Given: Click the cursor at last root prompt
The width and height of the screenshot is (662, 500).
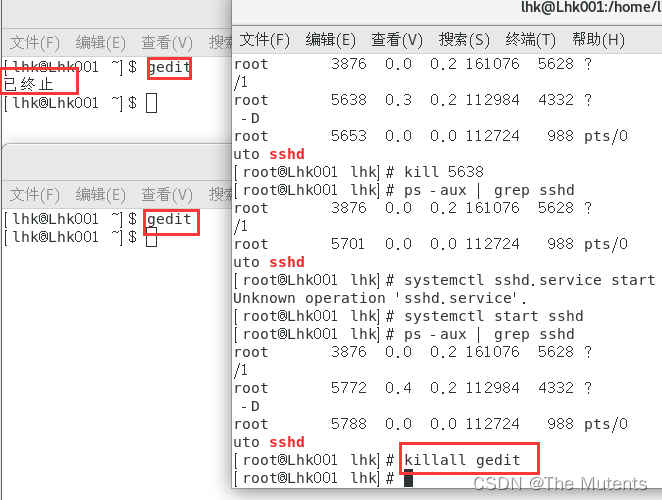Looking at the screenshot, I should tap(408, 478).
